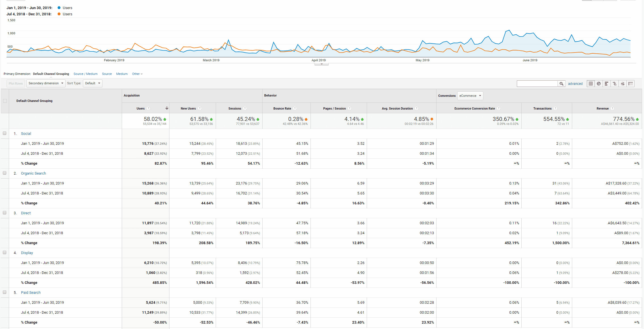This screenshot has width=644, height=329.
Task: Switch to the Data table view icon
Action: click(591, 84)
